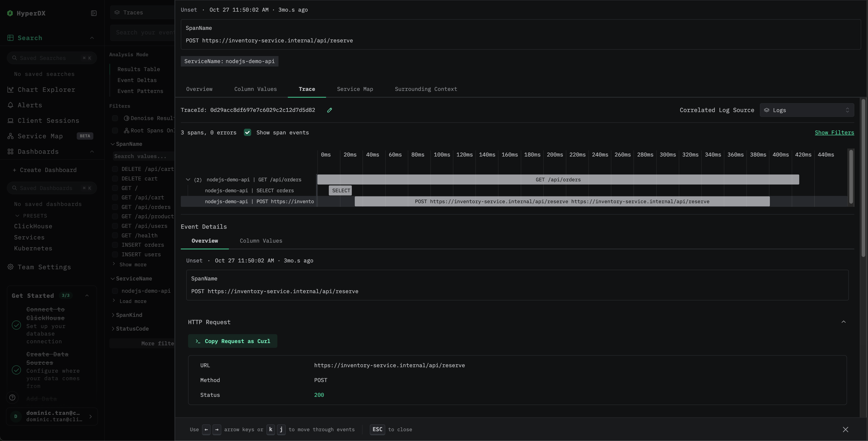Open Client Sessions from the sidebar
Image resolution: width=868 pixels, height=441 pixels.
pyautogui.click(x=10, y=120)
